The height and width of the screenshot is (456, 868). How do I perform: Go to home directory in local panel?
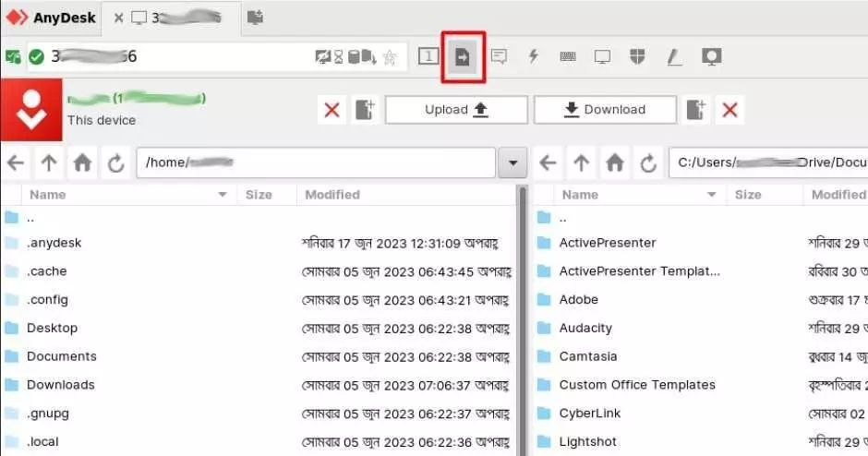[x=82, y=162]
